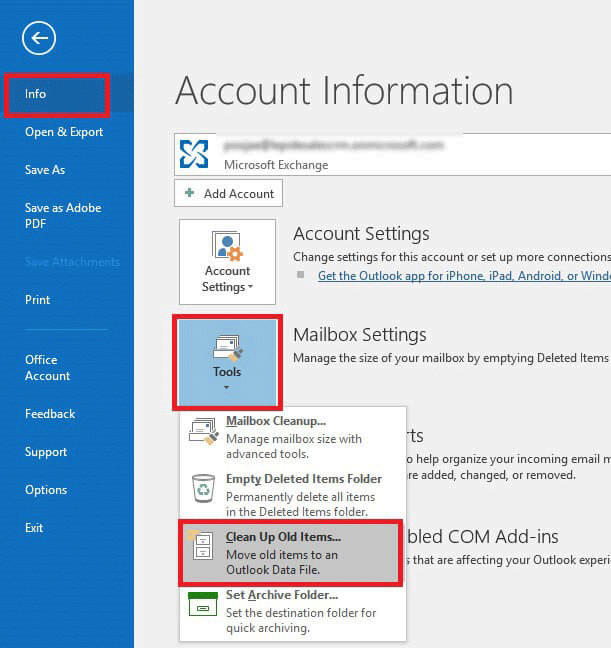Click the Add Account button
The image size is (611, 648).
click(x=229, y=193)
